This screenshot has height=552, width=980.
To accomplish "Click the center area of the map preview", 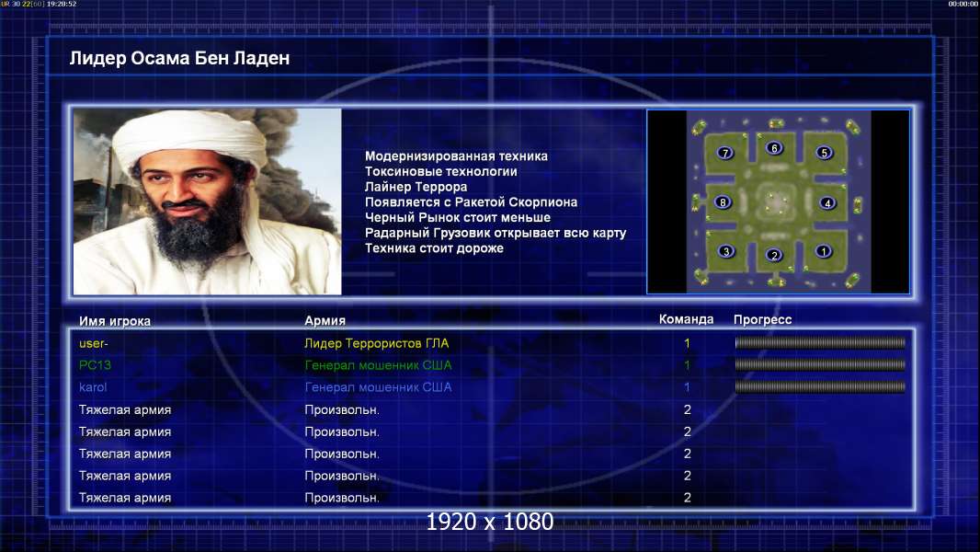I will pyautogui.click(x=778, y=201).
